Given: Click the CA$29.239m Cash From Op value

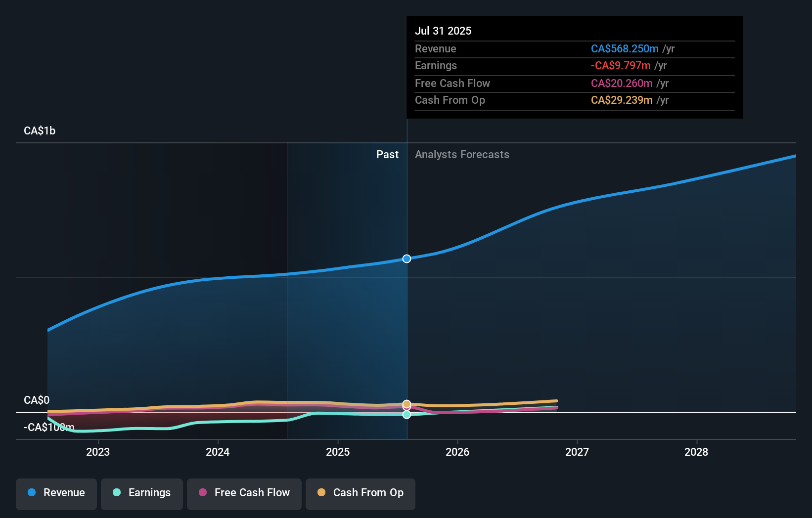Looking at the screenshot, I should tap(622, 100).
